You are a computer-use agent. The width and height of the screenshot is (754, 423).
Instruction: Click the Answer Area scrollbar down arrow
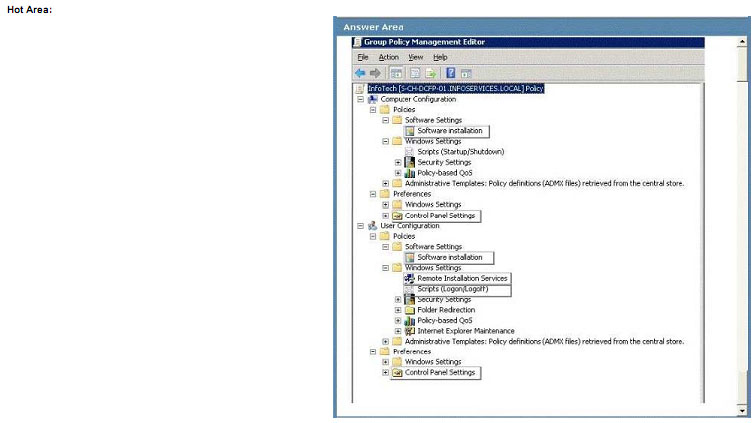[x=742, y=411]
